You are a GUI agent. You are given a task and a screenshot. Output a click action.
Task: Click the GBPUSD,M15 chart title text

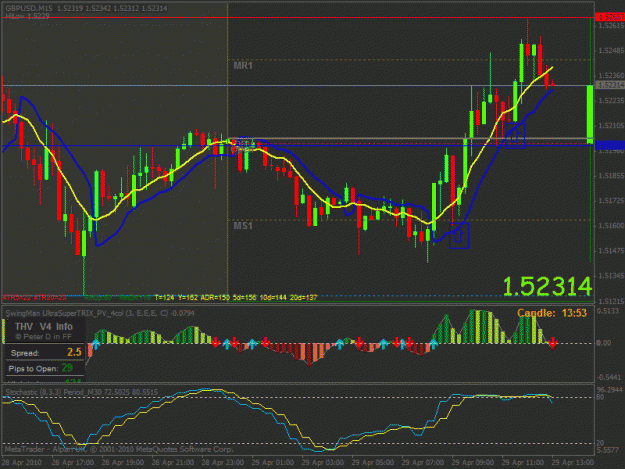point(30,8)
